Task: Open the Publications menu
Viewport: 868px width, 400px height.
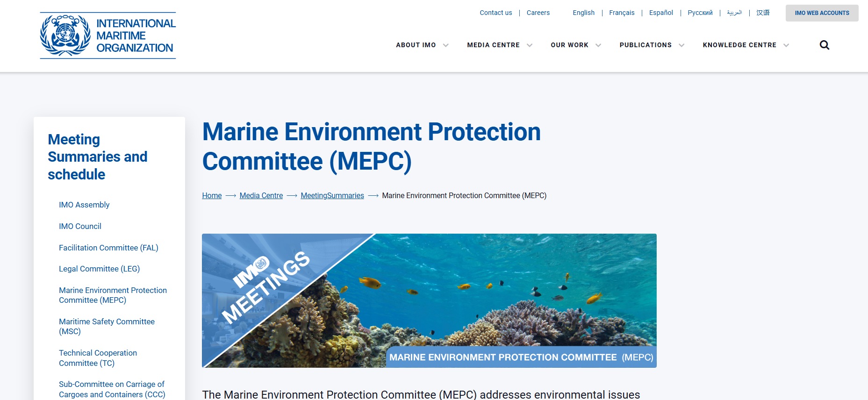Action: click(x=645, y=45)
